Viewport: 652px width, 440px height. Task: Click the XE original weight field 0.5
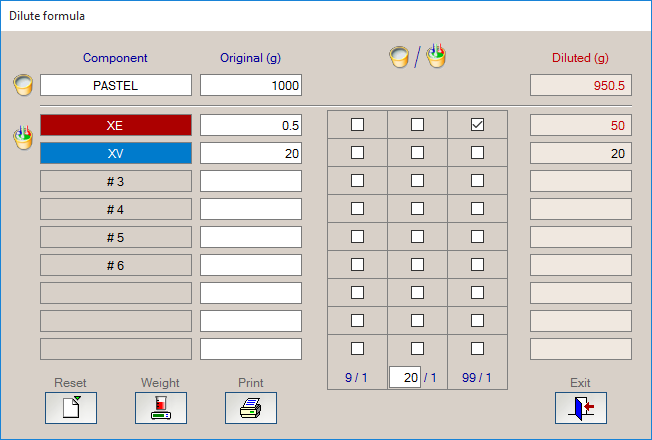coord(251,125)
